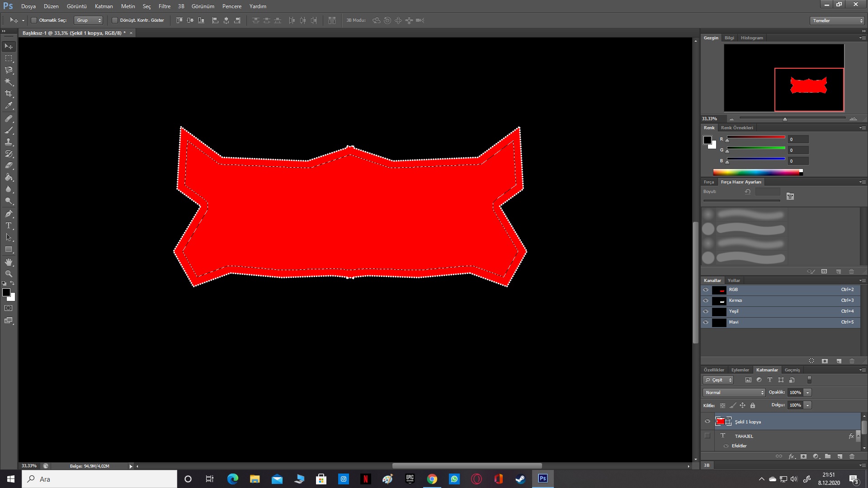Screen dimensions: 868x488
Task: Open Google Chrome from taskbar
Action: point(432,479)
